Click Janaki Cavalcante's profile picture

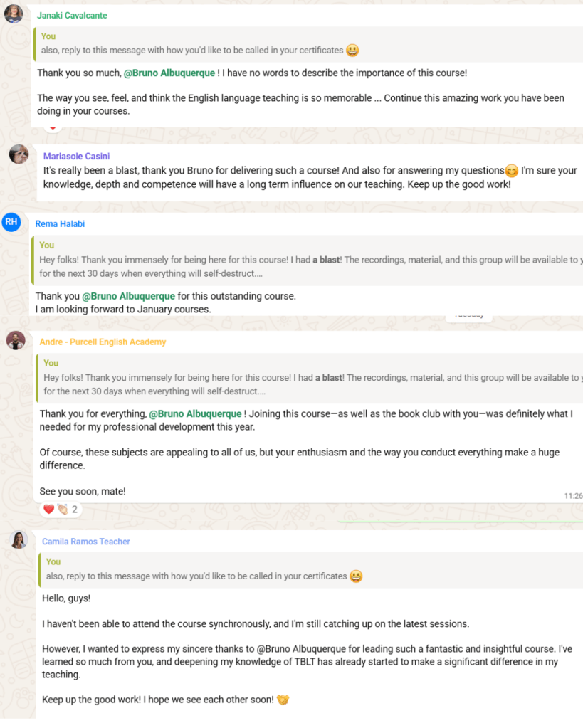pyautogui.click(x=14, y=14)
